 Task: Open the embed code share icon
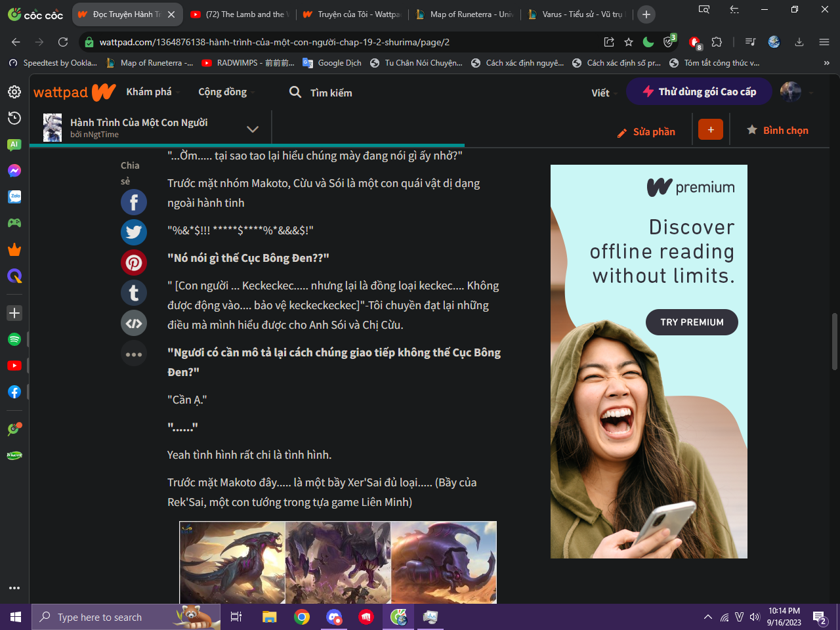(x=134, y=323)
